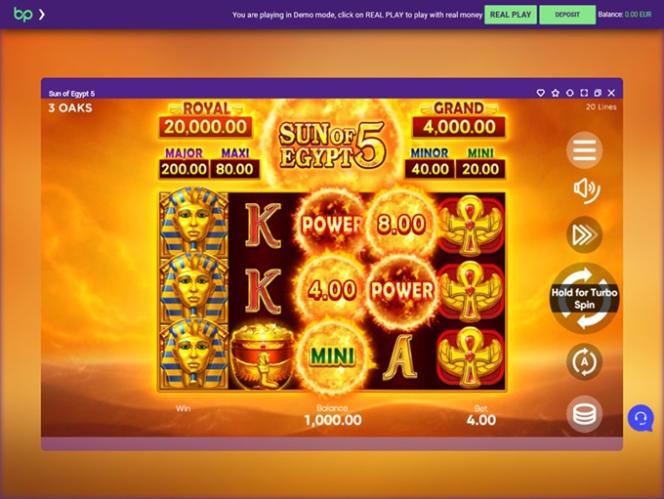Viewport: 664px width, 499px height.
Task: Click the MINI bonus sun symbol
Action: pyautogui.click(x=332, y=356)
